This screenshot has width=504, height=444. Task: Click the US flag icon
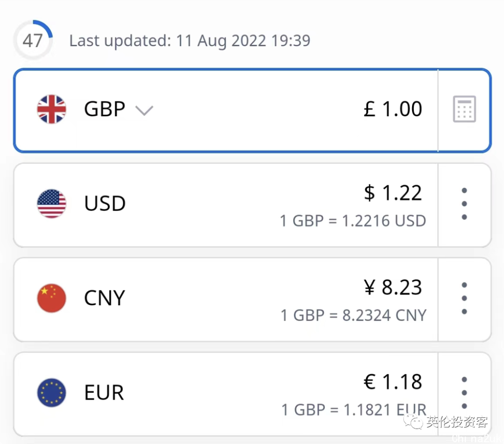(51, 204)
